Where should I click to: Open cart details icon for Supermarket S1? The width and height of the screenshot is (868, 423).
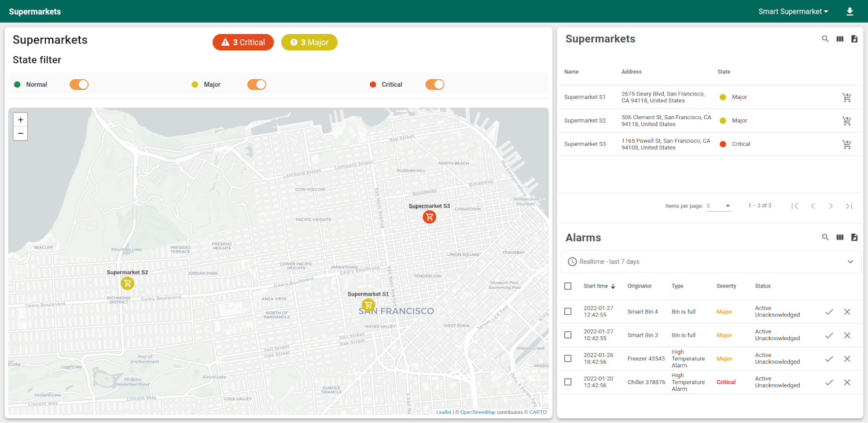(x=847, y=97)
